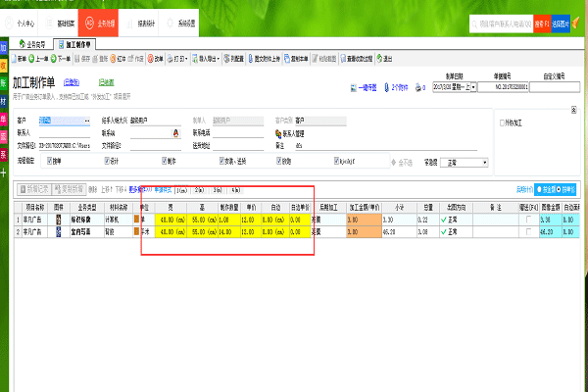Click the 保存 save toolbar icon
588x392 pixels.
tap(82, 59)
